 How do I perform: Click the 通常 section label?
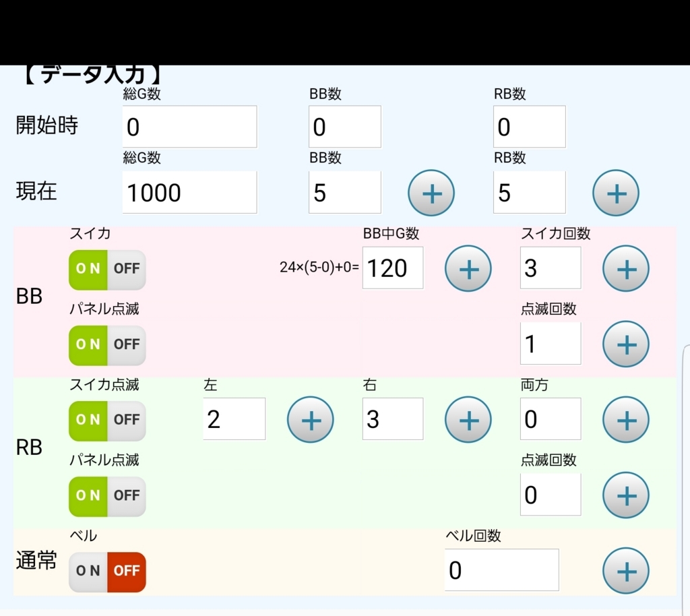pos(36,561)
